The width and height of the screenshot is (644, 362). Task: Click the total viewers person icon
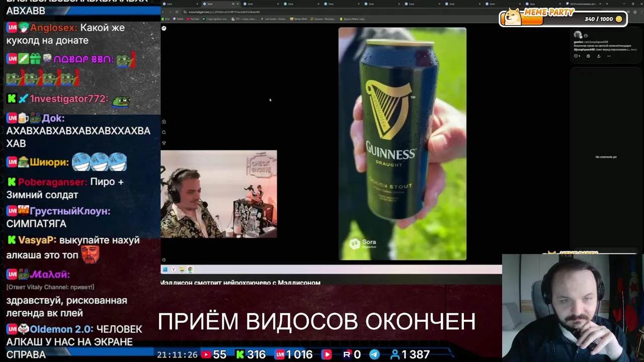[x=395, y=354]
